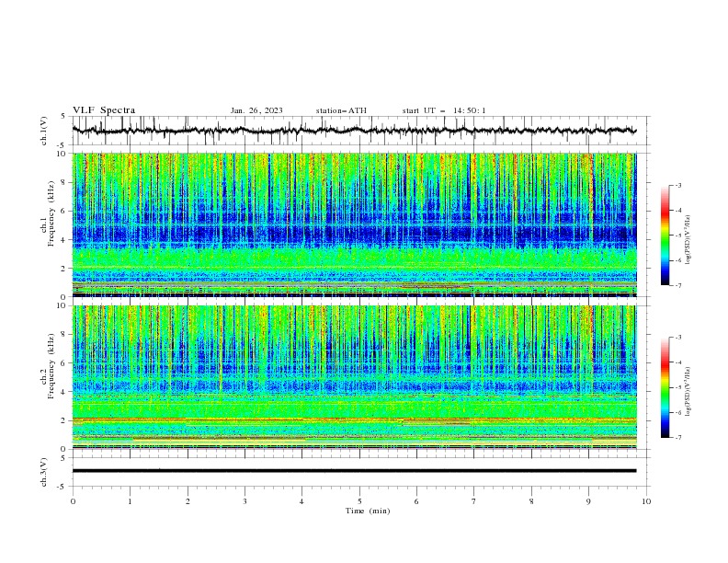Click the "-3" tick on ch.1 colorbar

click(678, 185)
